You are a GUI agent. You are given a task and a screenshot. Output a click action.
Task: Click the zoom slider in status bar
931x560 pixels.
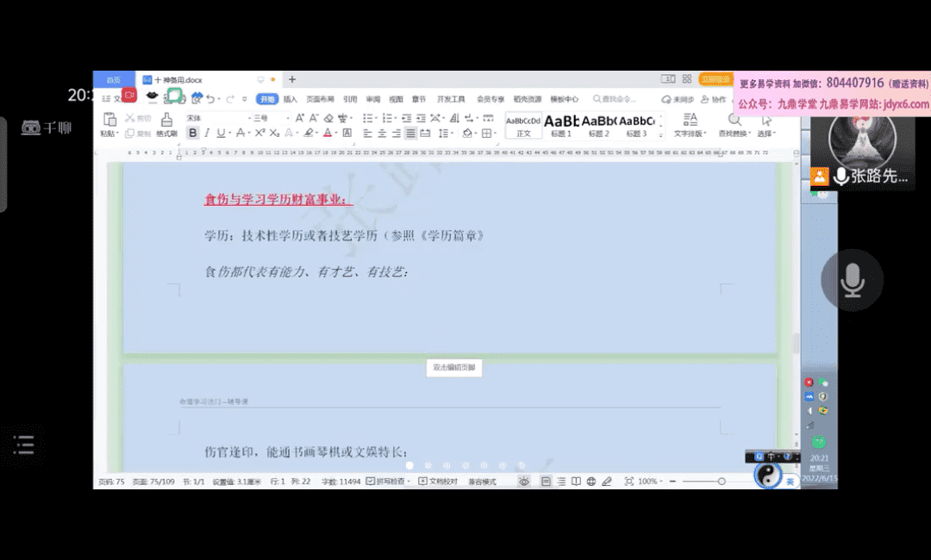click(721, 482)
